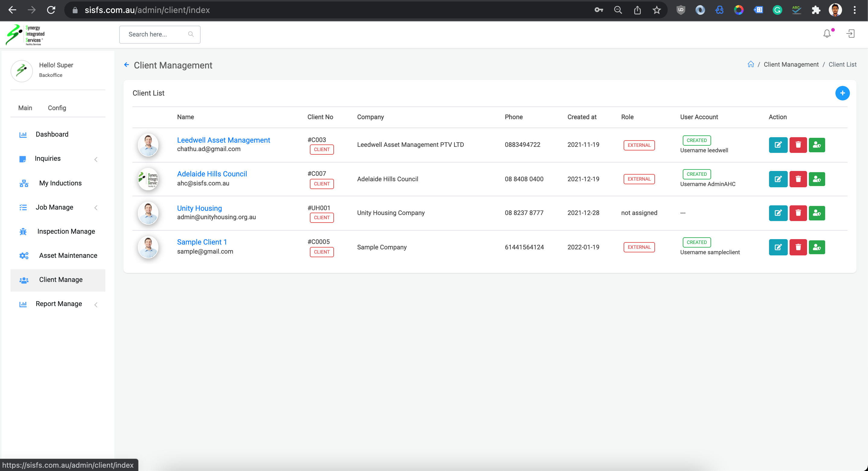Viewport: 868px width, 471px height.
Task: Delete the Adelaide Hills Council client
Action: pos(798,179)
